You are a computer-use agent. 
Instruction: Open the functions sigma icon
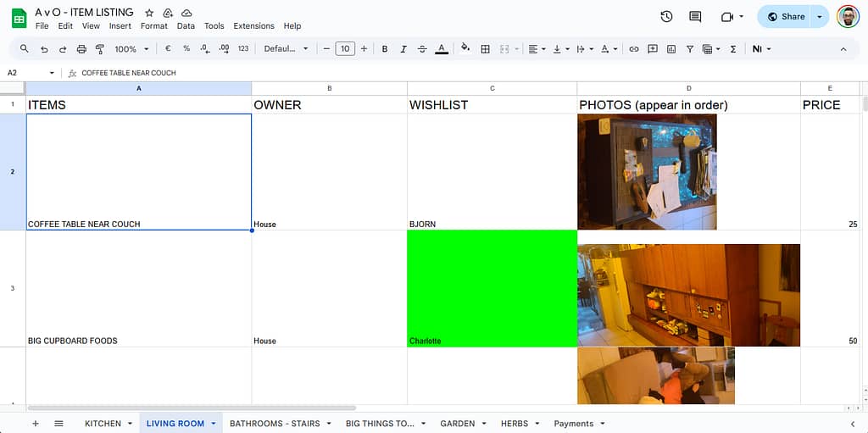pyautogui.click(x=733, y=49)
